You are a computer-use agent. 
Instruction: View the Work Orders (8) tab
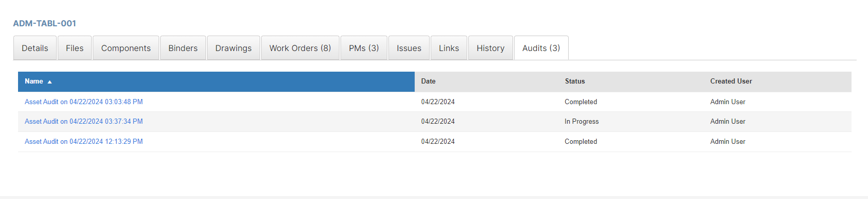coord(300,48)
